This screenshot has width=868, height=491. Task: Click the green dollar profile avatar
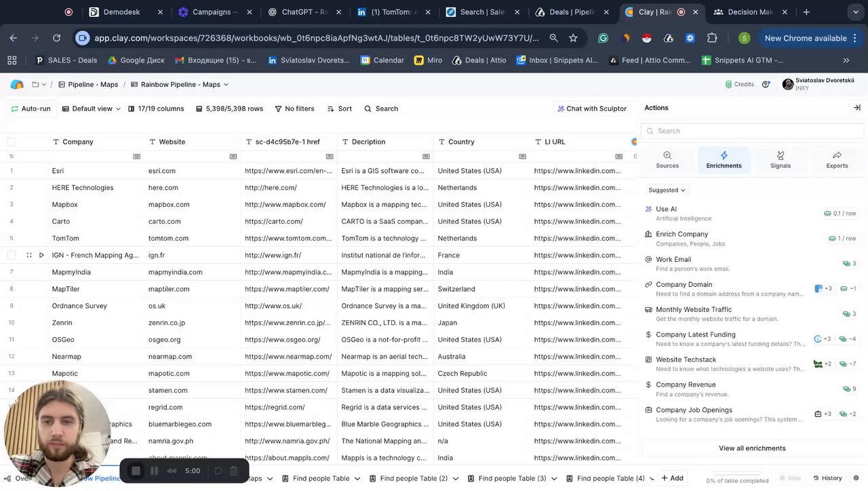point(744,38)
